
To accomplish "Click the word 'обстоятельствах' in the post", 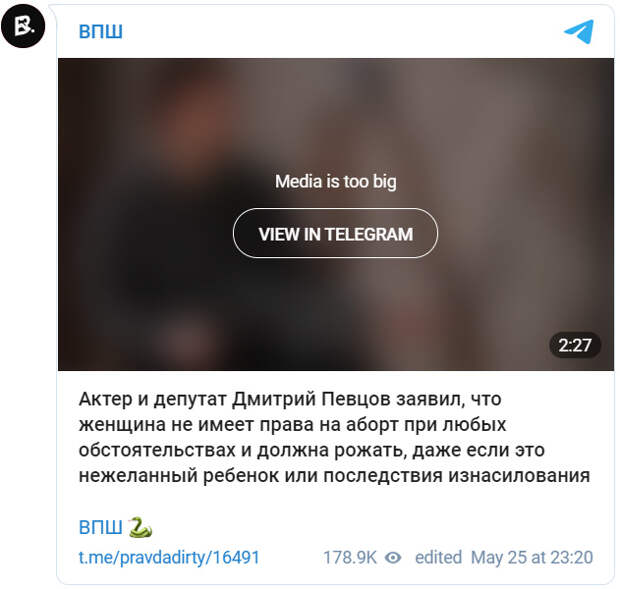I will [157, 450].
